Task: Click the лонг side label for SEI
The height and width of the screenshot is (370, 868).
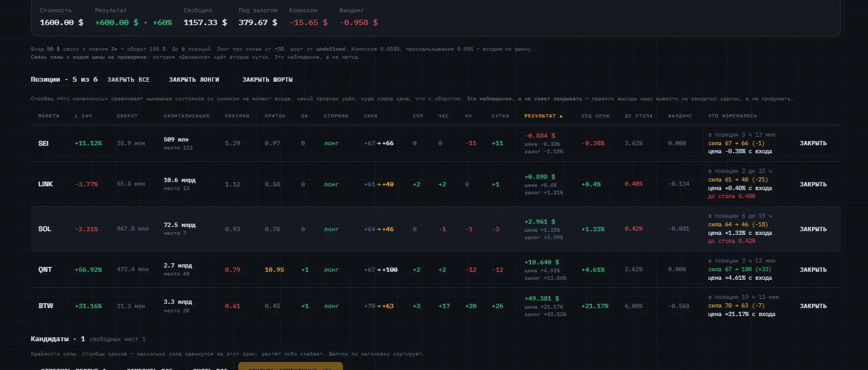Action: [331, 143]
